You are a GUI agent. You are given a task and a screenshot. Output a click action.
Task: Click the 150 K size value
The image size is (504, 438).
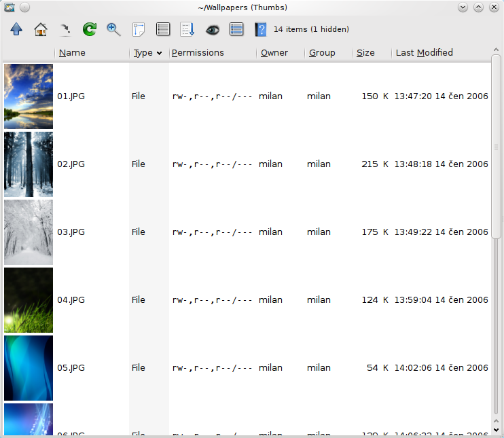(x=375, y=96)
